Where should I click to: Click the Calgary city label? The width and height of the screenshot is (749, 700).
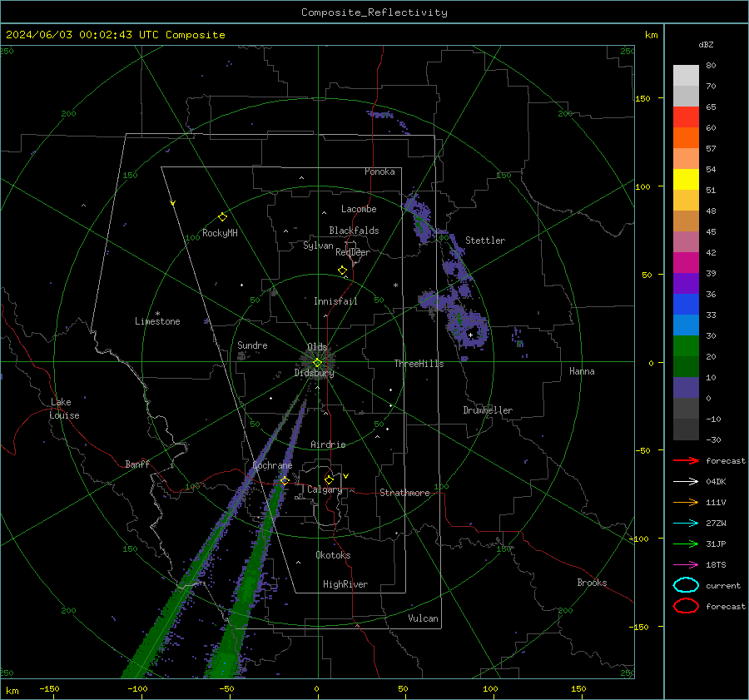click(x=325, y=489)
